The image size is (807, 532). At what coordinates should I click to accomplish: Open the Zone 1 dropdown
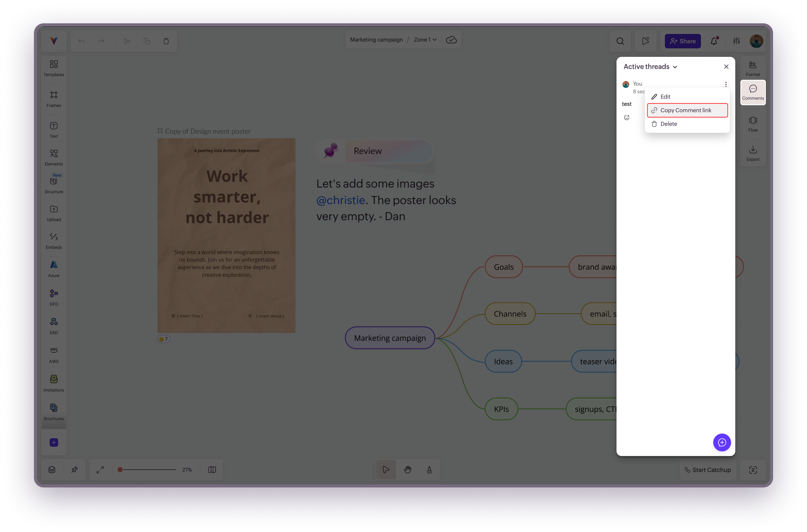tap(425, 40)
